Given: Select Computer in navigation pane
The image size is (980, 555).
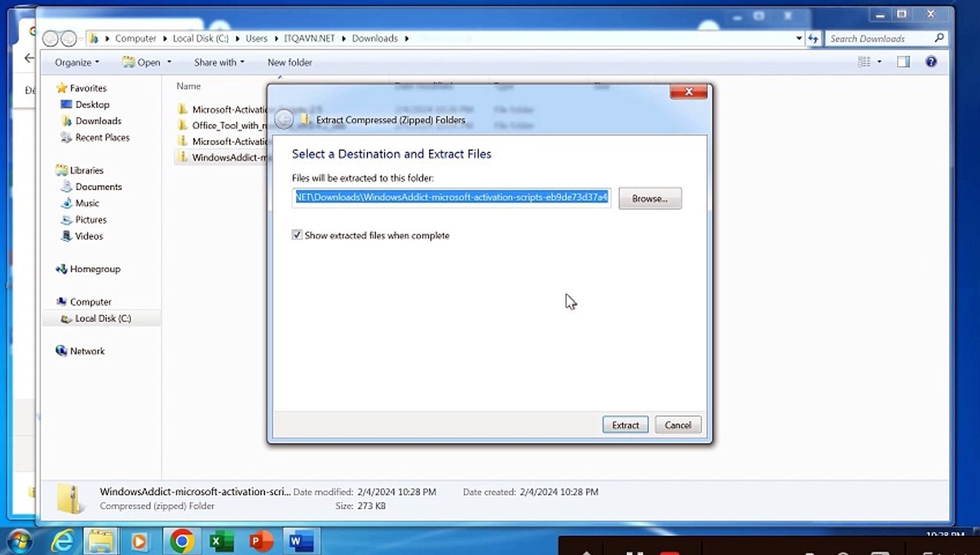Looking at the screenshot, I should [90, 302].
